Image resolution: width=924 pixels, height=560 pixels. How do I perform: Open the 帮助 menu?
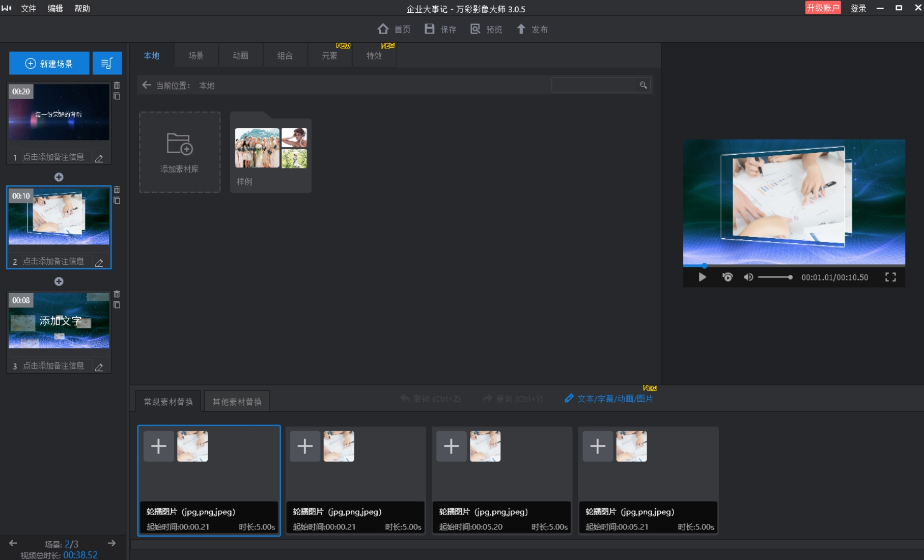click(x=82, y=9)
